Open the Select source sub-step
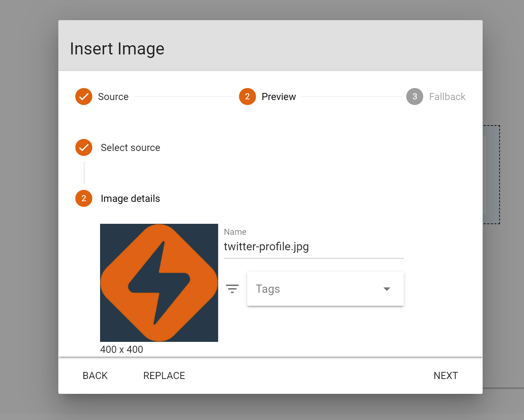The height and width of the screenshot is (420, 524). coord(130,147)
